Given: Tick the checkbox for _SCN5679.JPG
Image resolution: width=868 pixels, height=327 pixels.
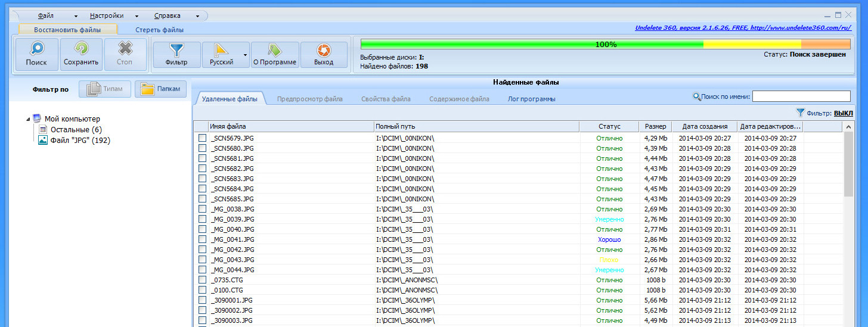Looking at the screenshot, I should (x=202, y=138).
